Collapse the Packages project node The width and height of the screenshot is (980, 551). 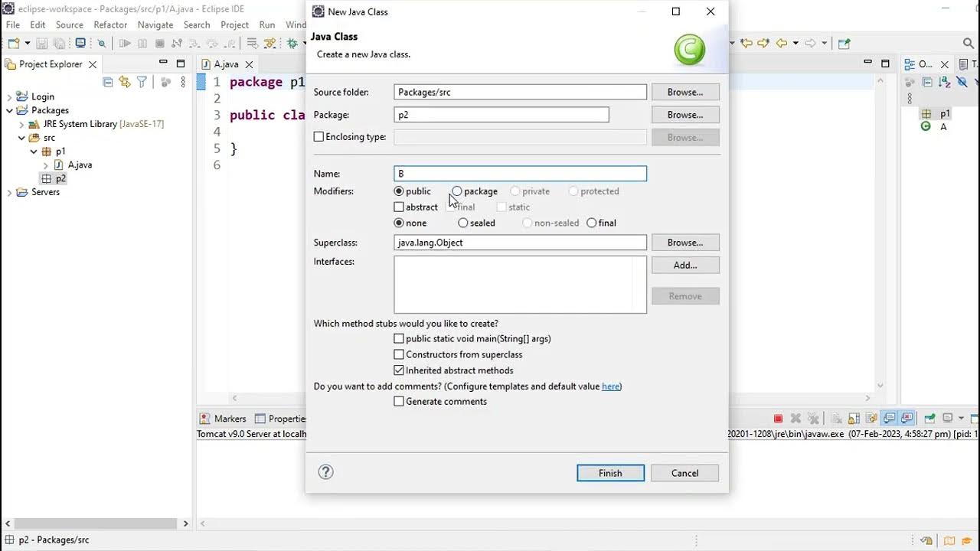pyautogui.click(x=9, y=111)
